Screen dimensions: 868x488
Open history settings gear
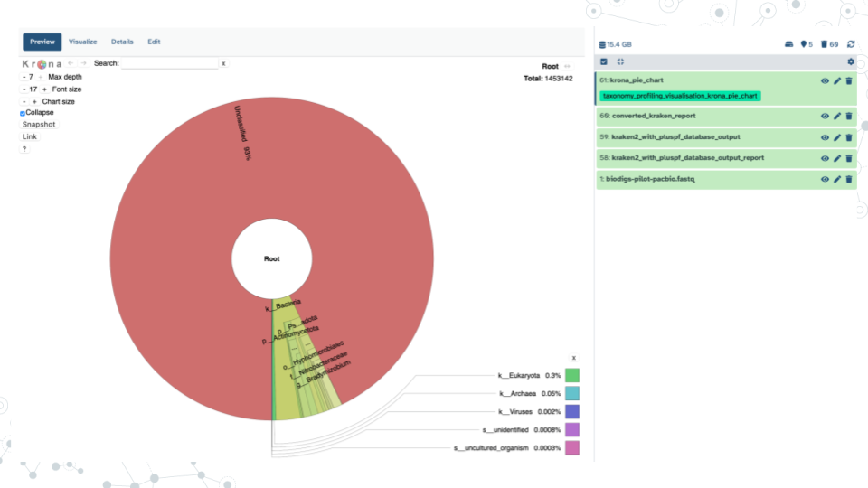click(850, 61)
